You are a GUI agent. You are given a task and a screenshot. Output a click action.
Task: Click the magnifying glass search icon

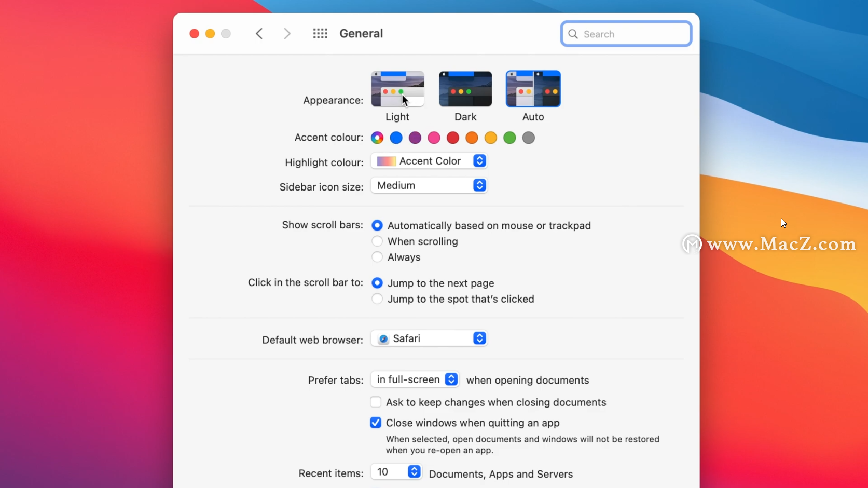point(573,34)
